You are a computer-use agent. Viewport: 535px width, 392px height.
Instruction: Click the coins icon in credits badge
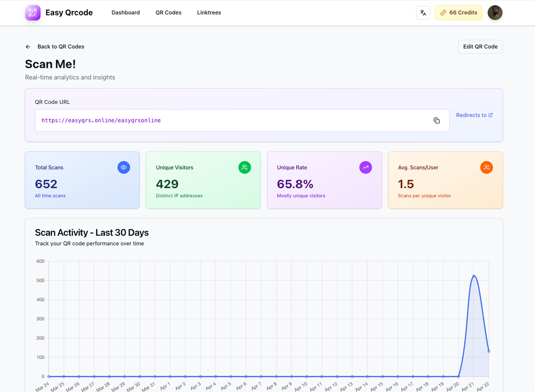[443, 13]
